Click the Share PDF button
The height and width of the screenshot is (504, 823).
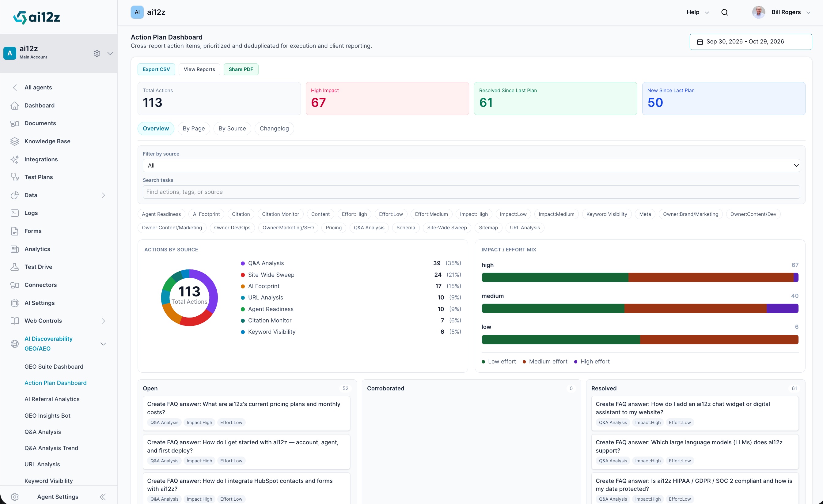point(241,70)
